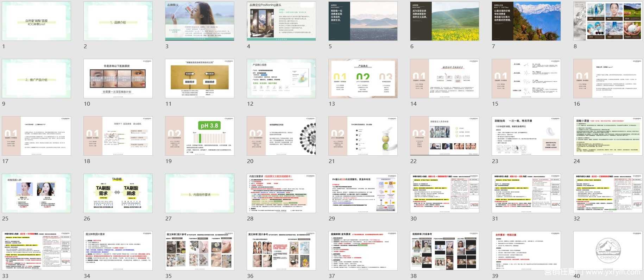
Task: Click slide 20 with molecule sphere graphic
Action: pyautogui.click(x=281, y=136)
